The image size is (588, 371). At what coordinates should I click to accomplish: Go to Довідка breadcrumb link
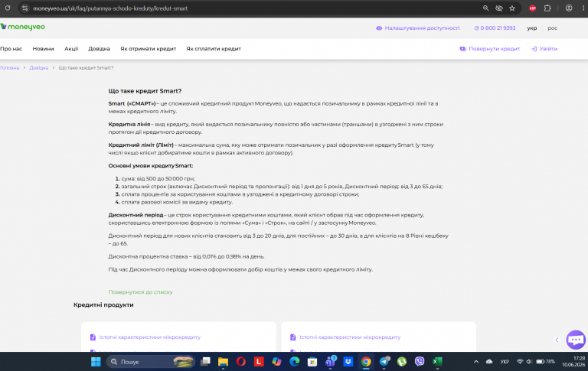coord(38,68)
